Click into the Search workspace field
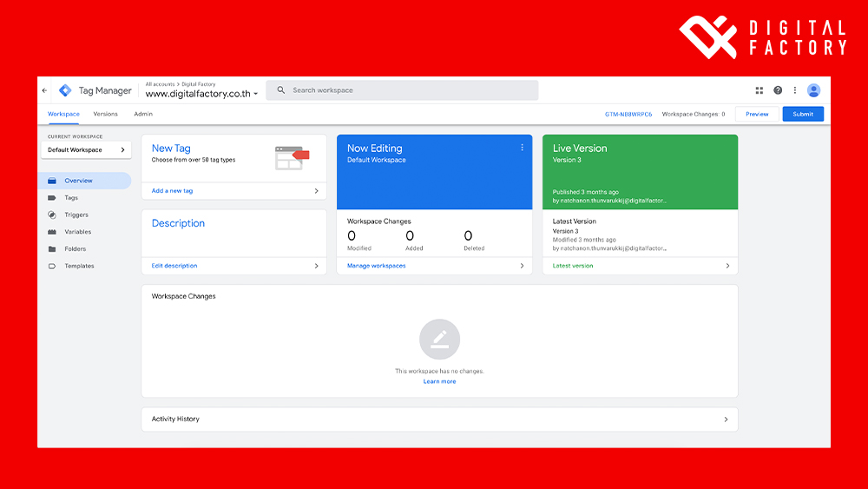Viewport: 868px width, 489px height. (x=408, y=90)
